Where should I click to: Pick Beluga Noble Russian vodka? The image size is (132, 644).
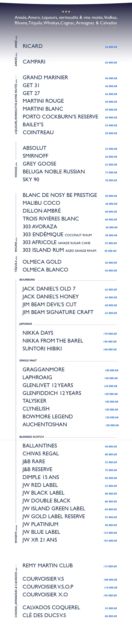coord(53,172)
